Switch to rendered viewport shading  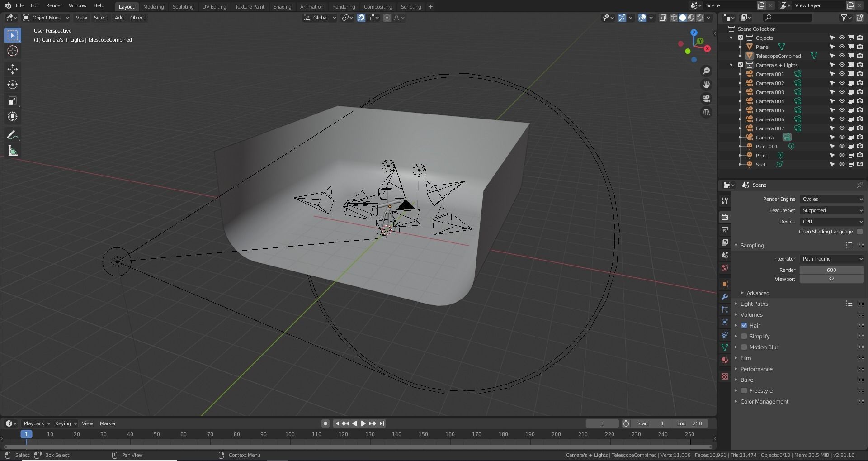700,18
